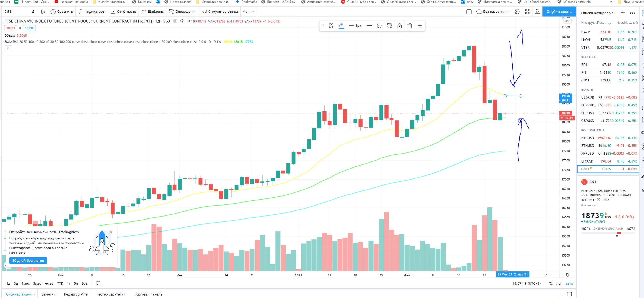Collapse the indicator legend arrow
The image size is (644, 298).
click(8, 48)
